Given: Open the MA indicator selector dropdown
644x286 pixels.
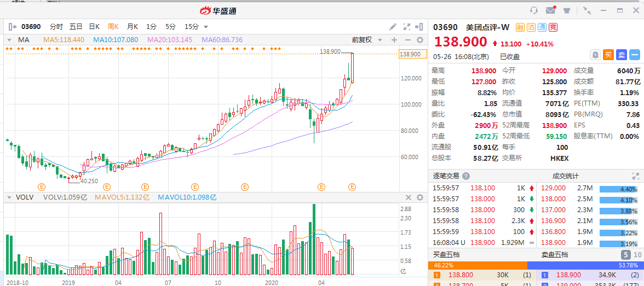Looking at the screenshot, I should (9, 40).
